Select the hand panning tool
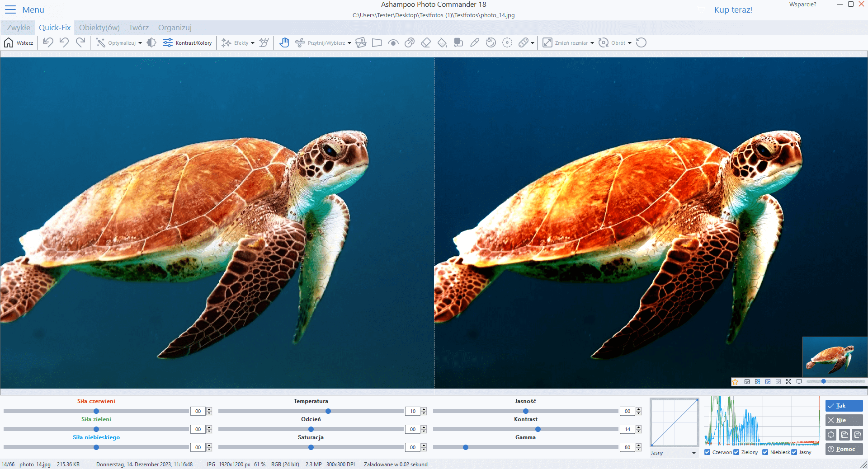868x469 pixels. [285, 42]
